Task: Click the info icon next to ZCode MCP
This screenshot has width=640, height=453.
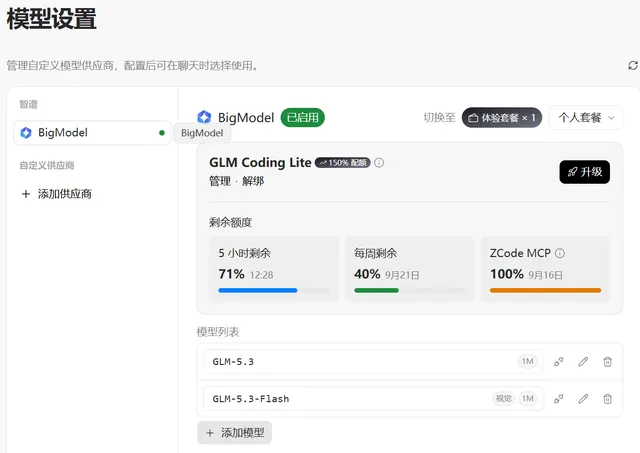Action: click(560, 253)
